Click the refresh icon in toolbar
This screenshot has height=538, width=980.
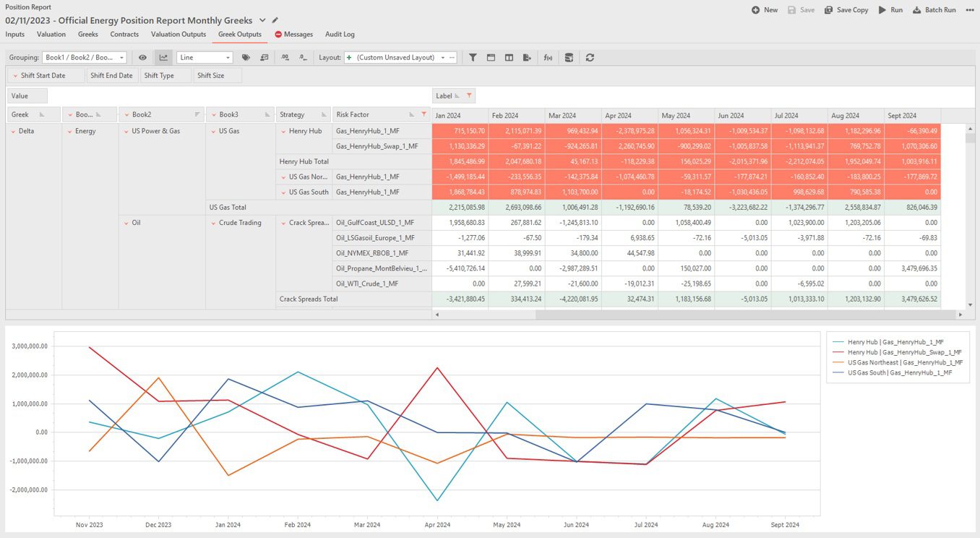coord(590,57)
